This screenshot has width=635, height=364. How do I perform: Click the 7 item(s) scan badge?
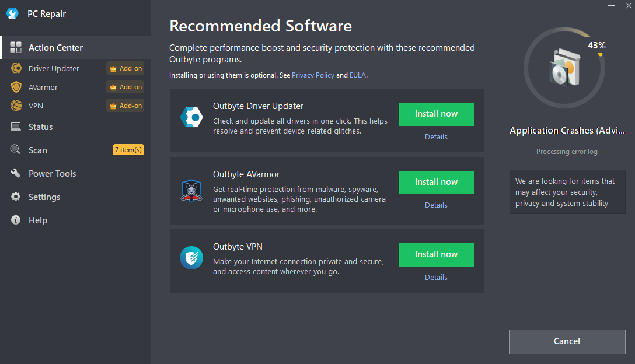[128, 150]
